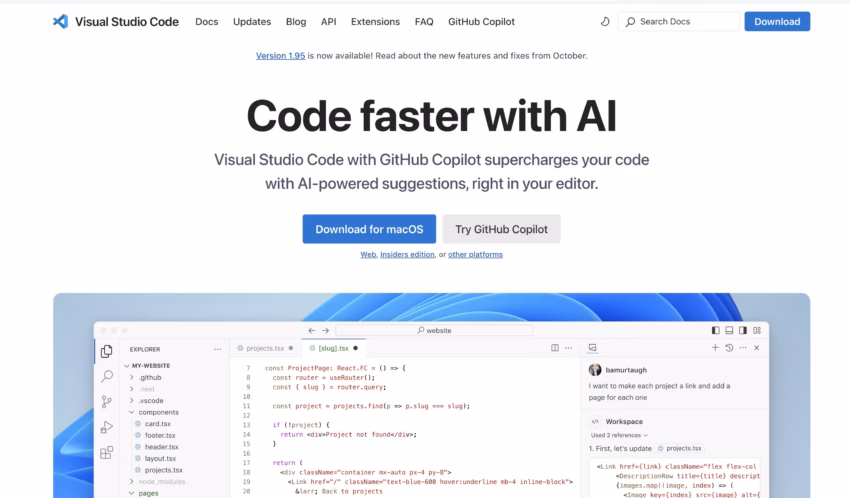Open the Version 1.95 link
Image resolution: width=850 pixels, height=498 pixels.
(280, 56)
